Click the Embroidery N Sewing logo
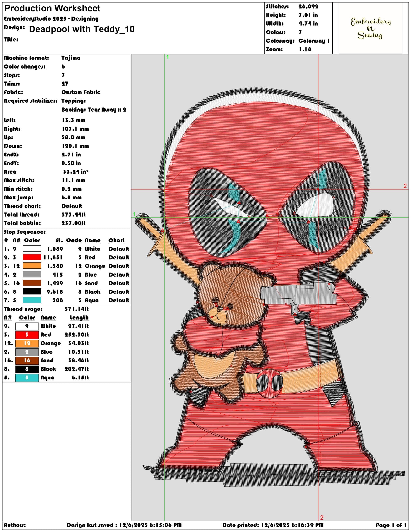Image resolution: width=411 pixels, height=532 pixels. [x=370, y=28]
